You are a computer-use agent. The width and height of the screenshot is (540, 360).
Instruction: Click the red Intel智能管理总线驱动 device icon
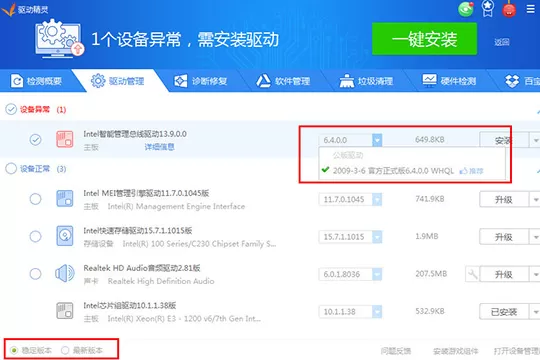click(x=65, y=139)
